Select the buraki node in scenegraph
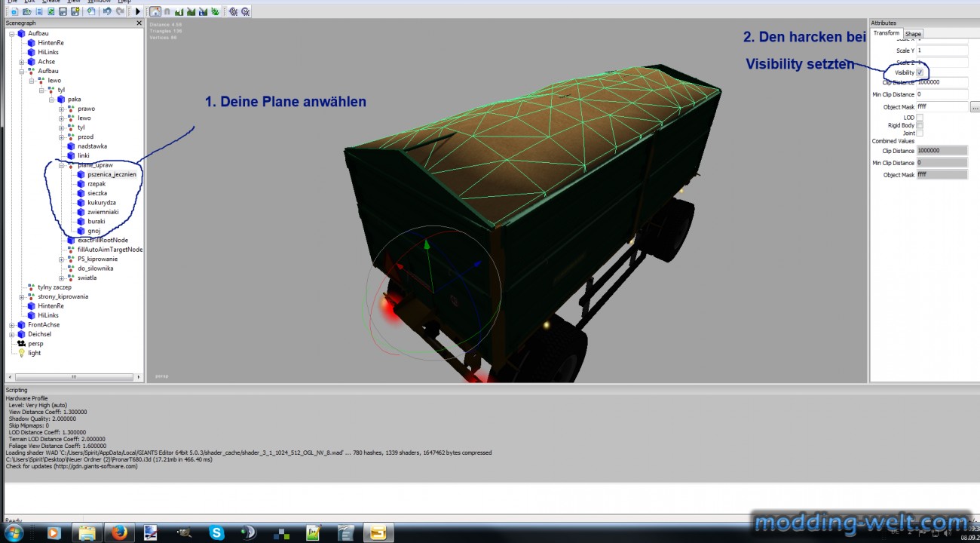 coord(96,222)
